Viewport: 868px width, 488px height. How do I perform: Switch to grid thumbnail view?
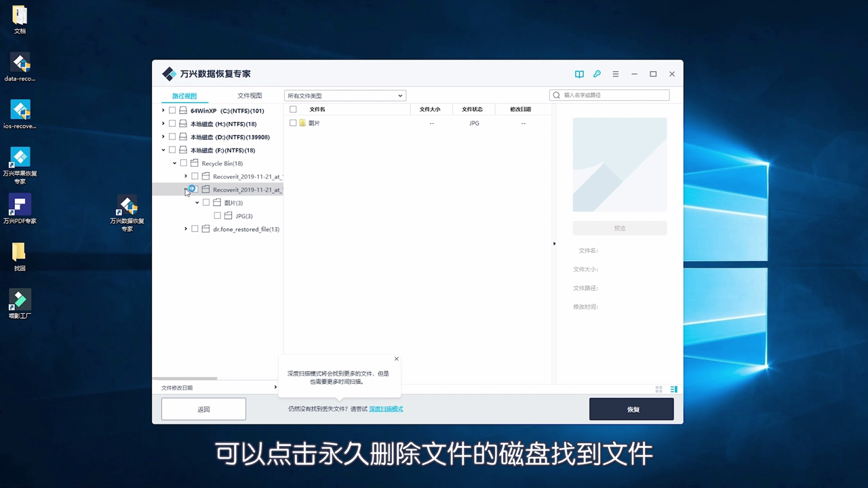pos(658,389)
